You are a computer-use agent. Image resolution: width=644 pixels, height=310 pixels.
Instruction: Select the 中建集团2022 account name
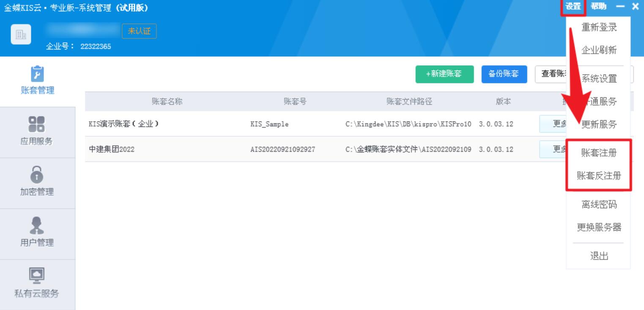click(x=112, y=149)
